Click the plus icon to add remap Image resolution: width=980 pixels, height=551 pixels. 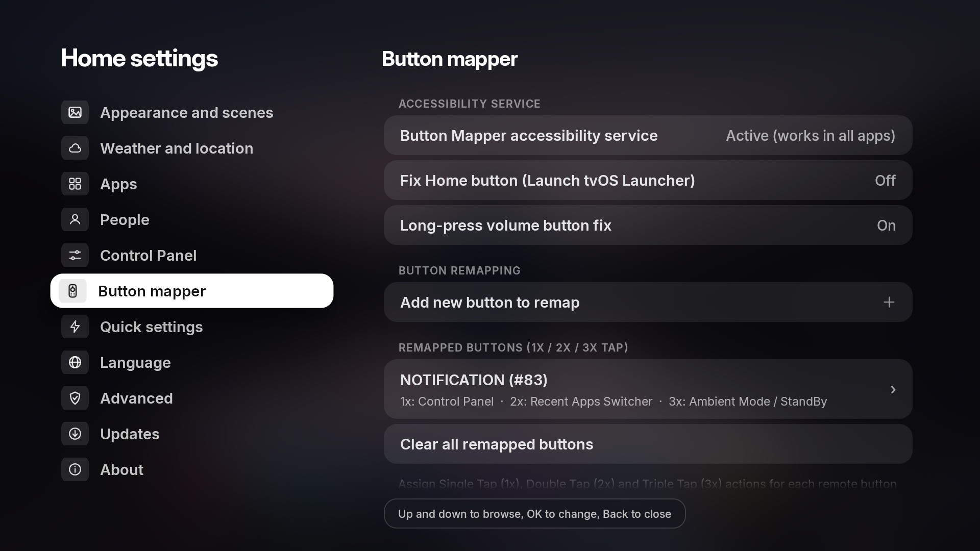[889, 302]
